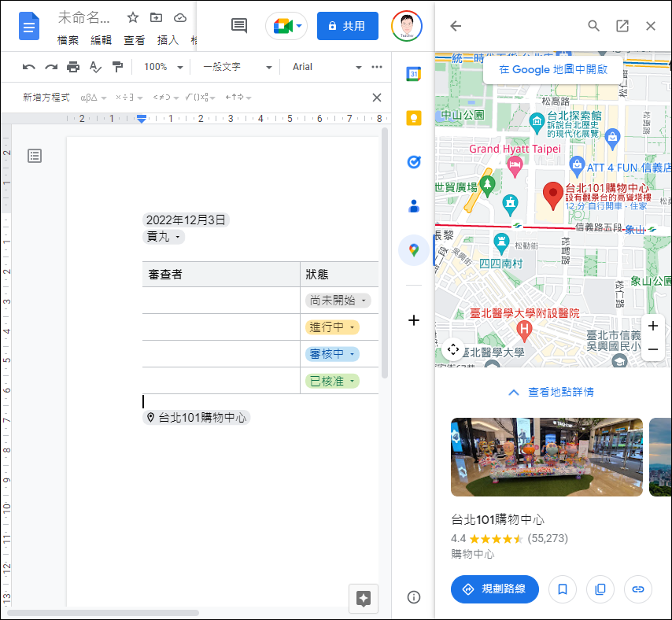672x620 pixels.
Task: Open Contacts in side panel
Action: point(414,206)
